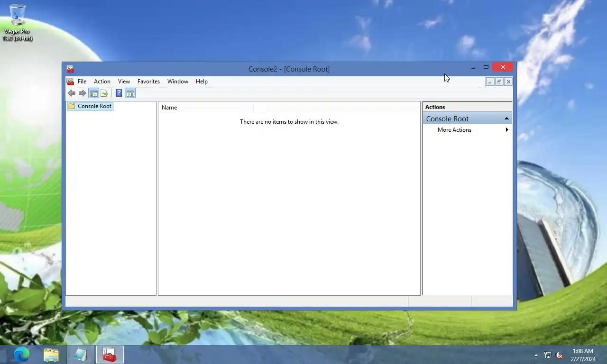This screenshot has width=607, height=364.
Task: Open the Action menu
Action: (x=102, y=82)
